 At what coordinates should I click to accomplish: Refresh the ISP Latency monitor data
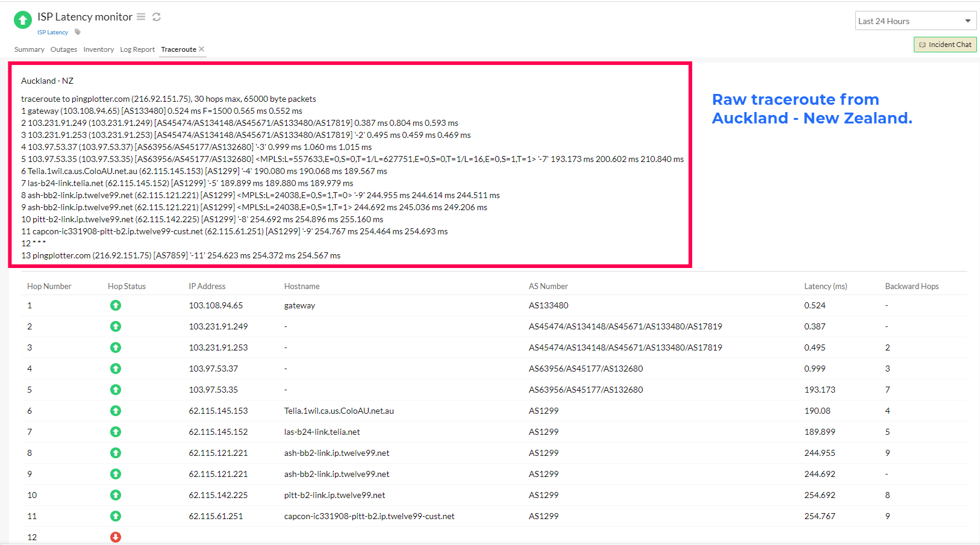[156, 17]
